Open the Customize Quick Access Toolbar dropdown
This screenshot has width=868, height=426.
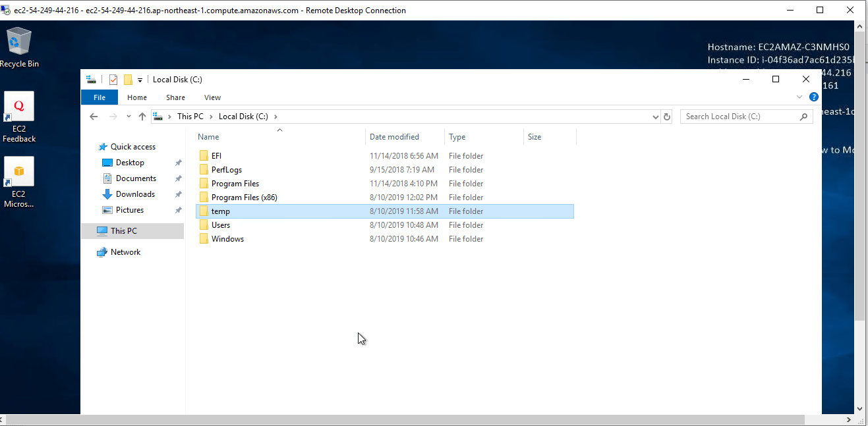coord(140,79)
